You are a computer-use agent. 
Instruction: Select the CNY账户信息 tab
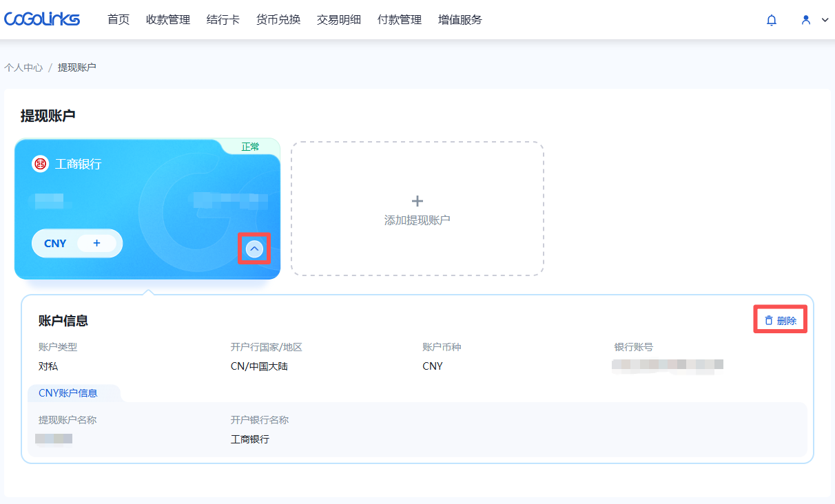(68, 393)
